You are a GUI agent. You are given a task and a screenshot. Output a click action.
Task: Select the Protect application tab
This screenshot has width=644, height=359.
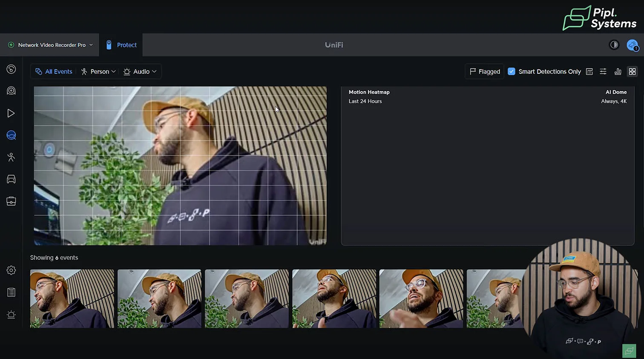pyautogui.click(x=121, y=45)
